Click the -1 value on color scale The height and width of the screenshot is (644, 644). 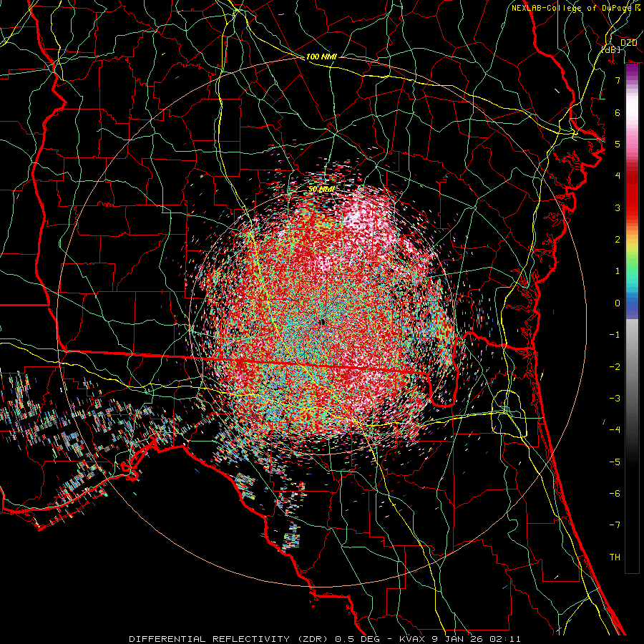point(615,335)
